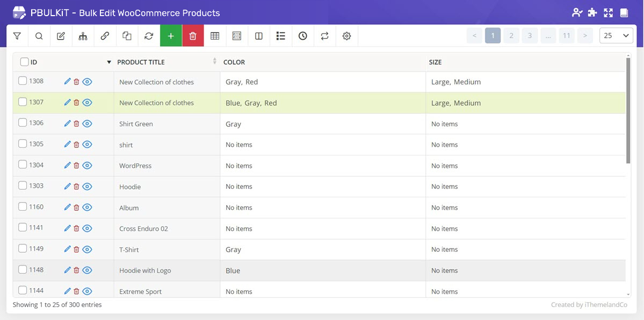Open the 25 entries per page dropdown

click(616, 36)
